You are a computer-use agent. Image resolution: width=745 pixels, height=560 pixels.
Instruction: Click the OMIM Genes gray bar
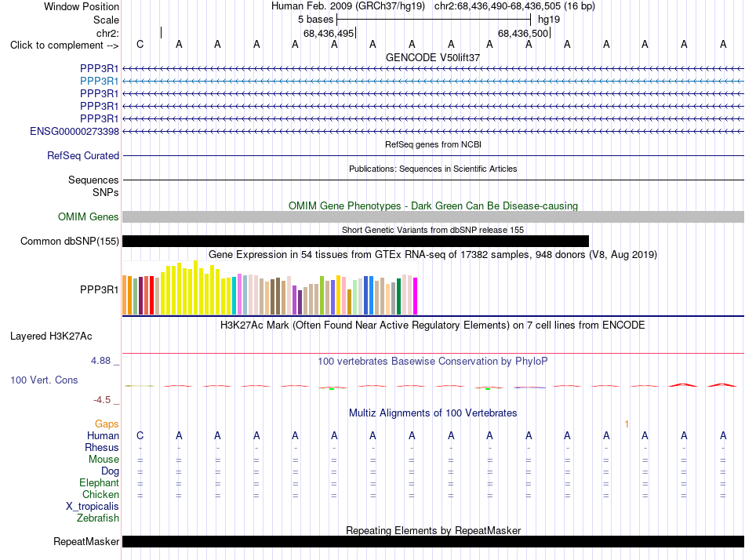point(433,216)
